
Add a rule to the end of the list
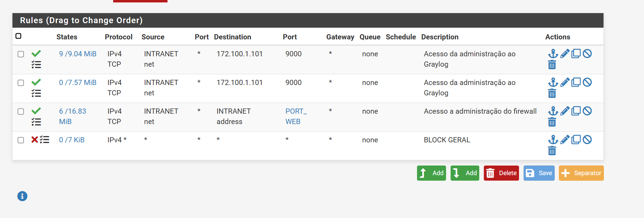(465, 173)
